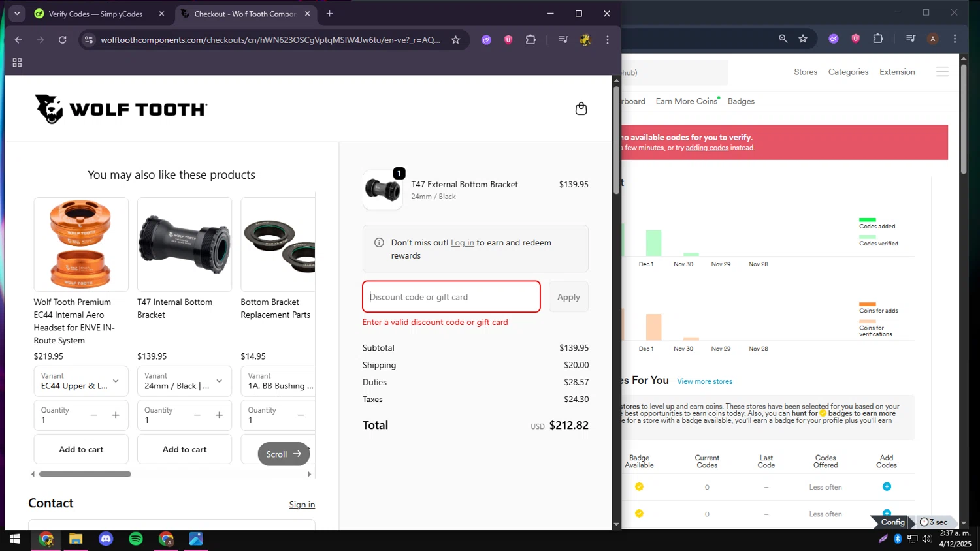
Task: Add EC44 Internal Aero Headset to cart
Action: click(81, 449)
